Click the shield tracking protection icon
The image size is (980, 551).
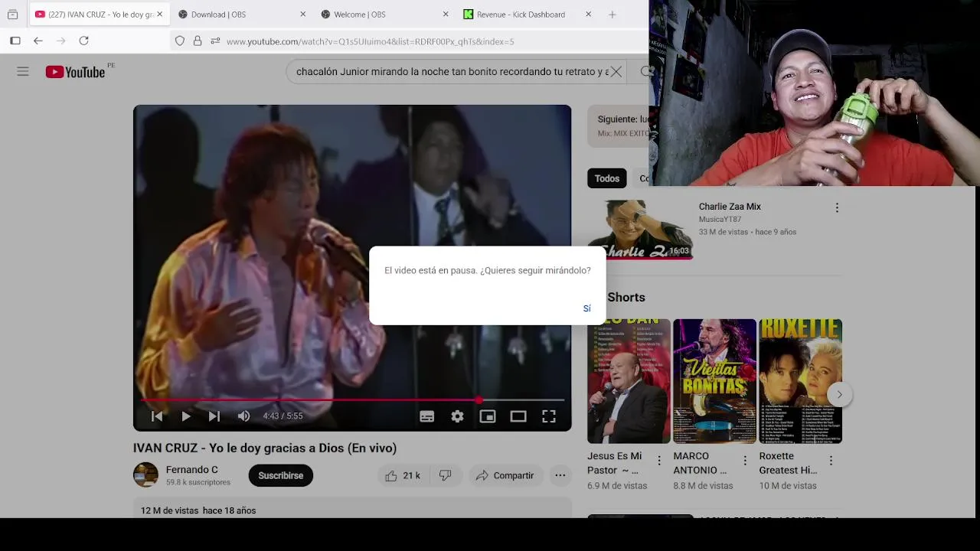180,41
